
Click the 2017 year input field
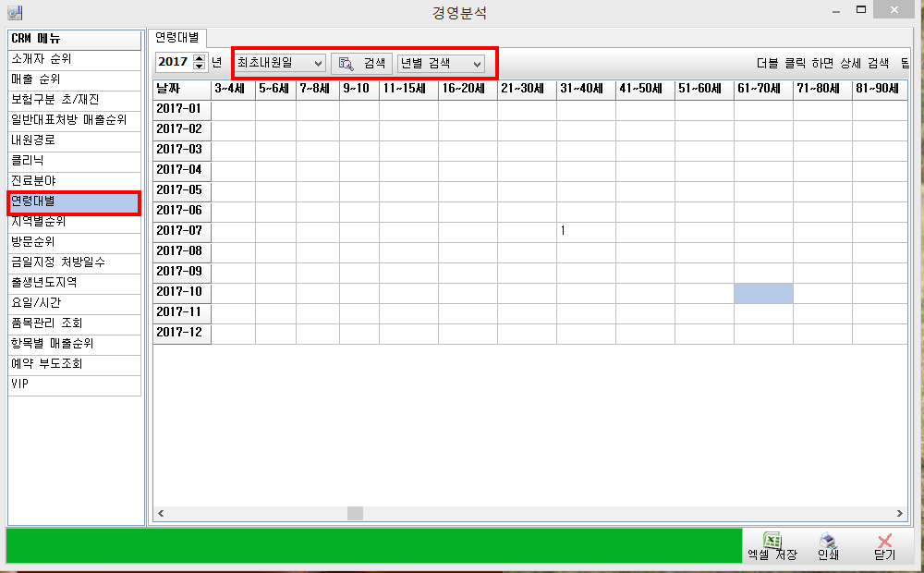tap(173, 63)
